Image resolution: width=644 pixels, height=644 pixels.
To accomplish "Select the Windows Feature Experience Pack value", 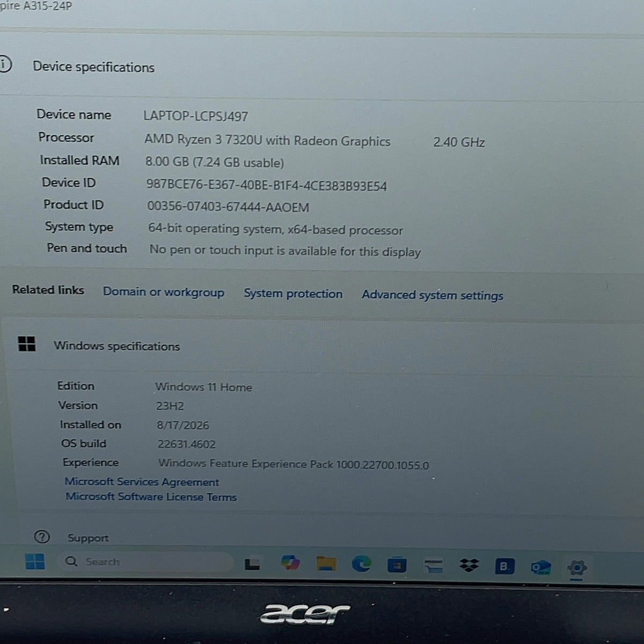I will 294,464.
